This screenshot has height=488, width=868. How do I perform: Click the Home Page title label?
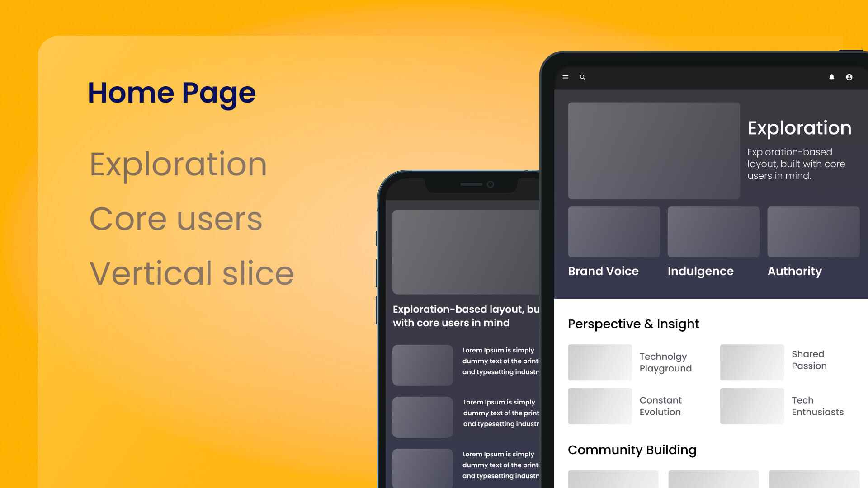click(x=172, y=92)
